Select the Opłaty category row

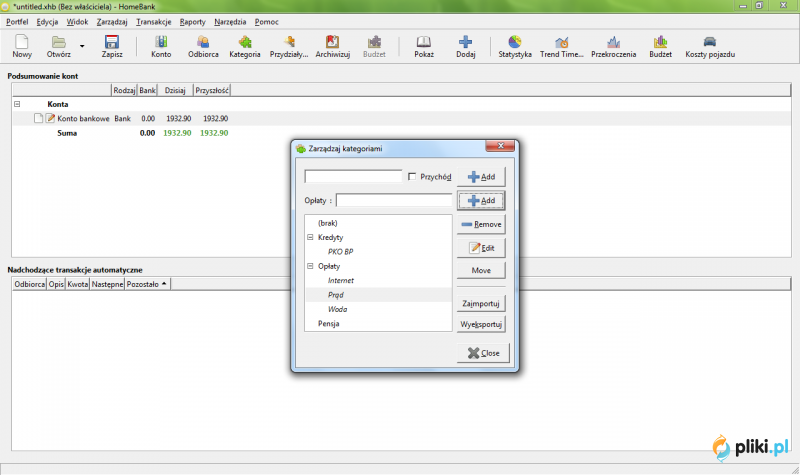pos(378,266)
